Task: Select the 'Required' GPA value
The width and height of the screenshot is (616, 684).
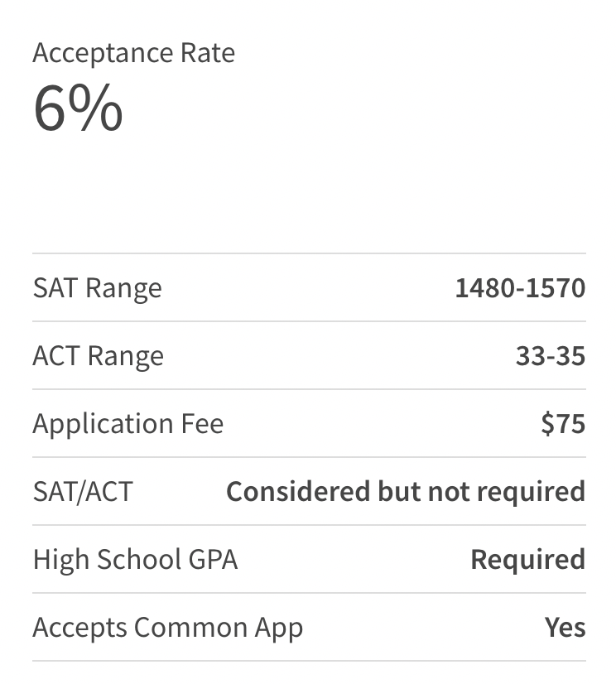Action: click(527, 560)
